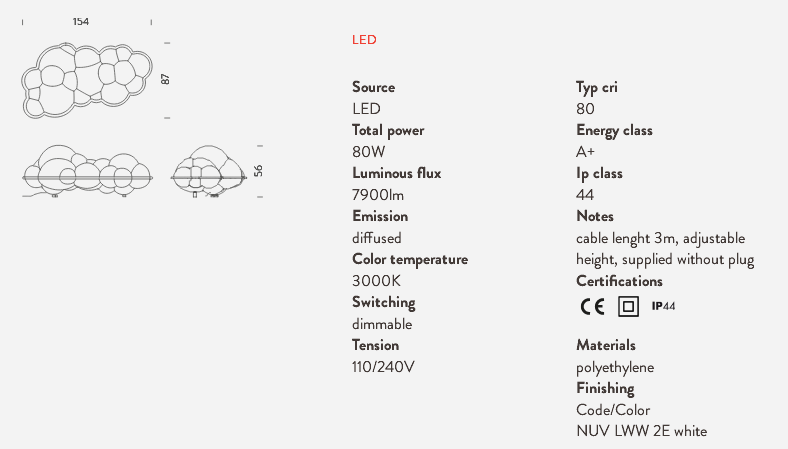
Task: Select the side-view cloud lamp drawing
Action: pyautogui.click(x=209, y=171)
